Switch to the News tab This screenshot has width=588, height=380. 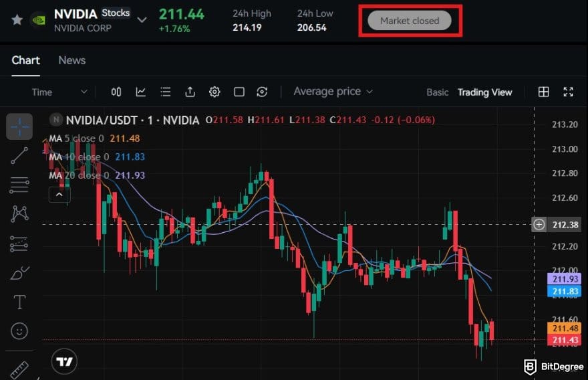pos(72,60)
